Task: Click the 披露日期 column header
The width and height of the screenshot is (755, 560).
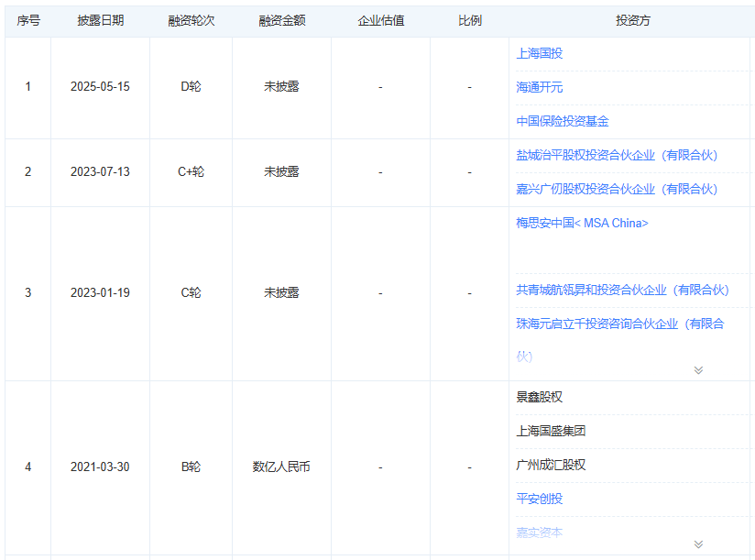Action: pos(101,21)
